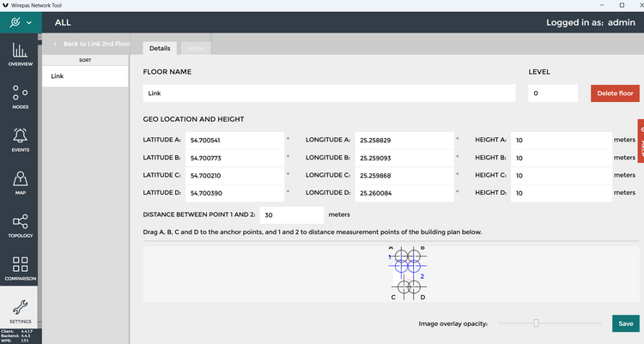Open the red Help side tab
Image resolution: width=644 pixels, height=344 pixels.
[x=641, y=141]
